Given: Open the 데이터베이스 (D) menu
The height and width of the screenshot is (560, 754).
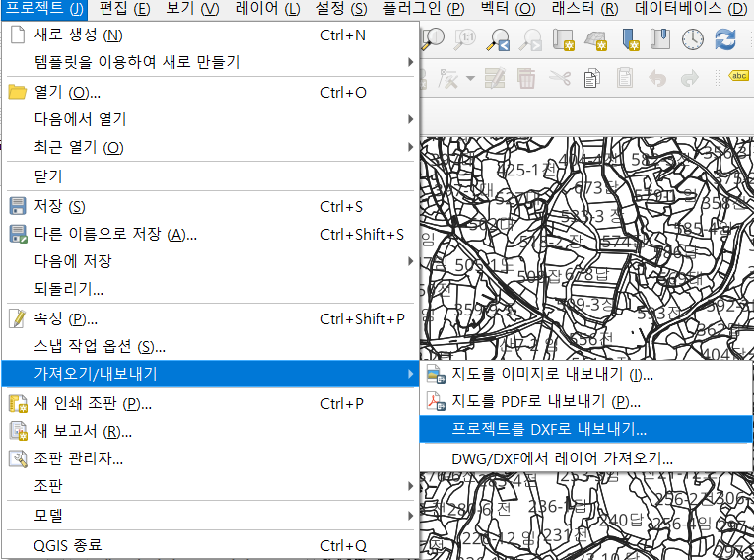Looking at the screenshot, I should point(691,9).
